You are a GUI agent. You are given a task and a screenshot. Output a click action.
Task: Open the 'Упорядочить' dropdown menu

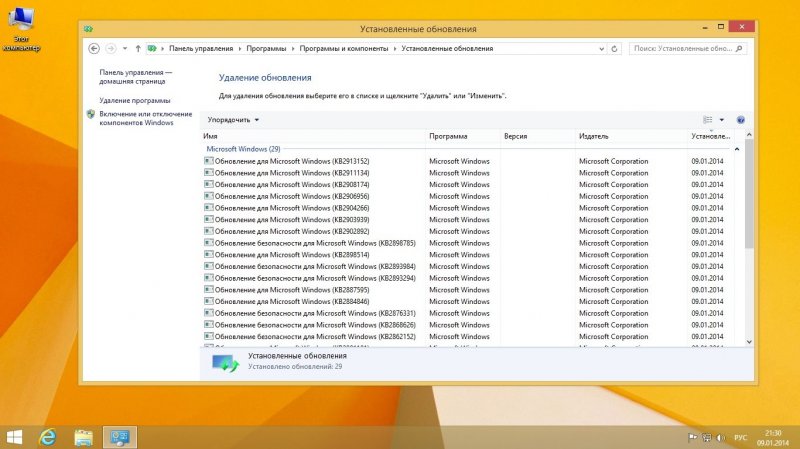[233, 120]
